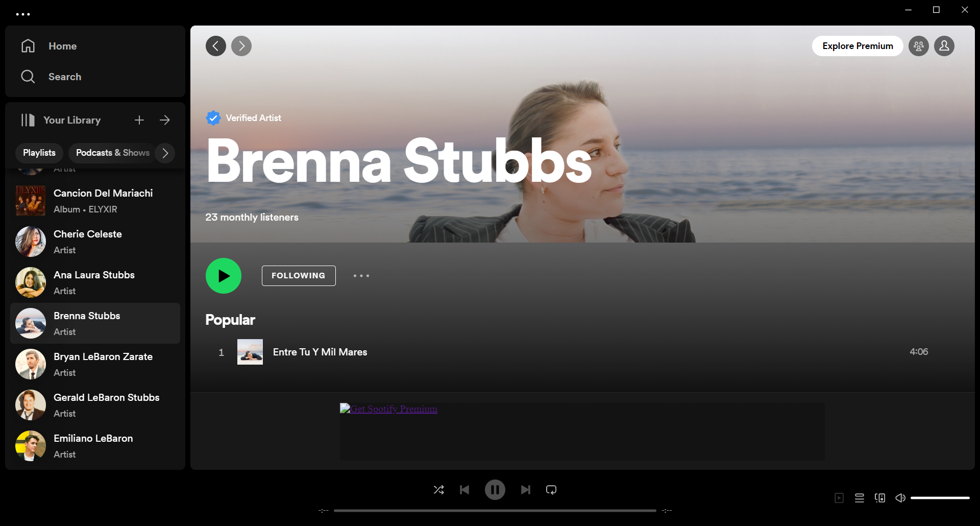Toggle shuffle playback
This screenshot has height=526, width=980.
(438, 490)
